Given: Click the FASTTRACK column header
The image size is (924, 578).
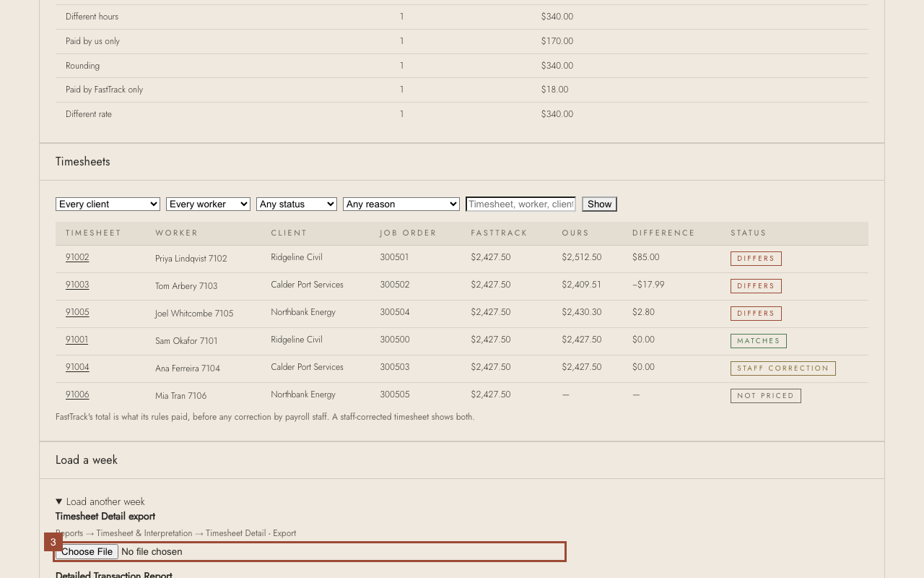Looking at the screenshot, I should tap(500, 233).
